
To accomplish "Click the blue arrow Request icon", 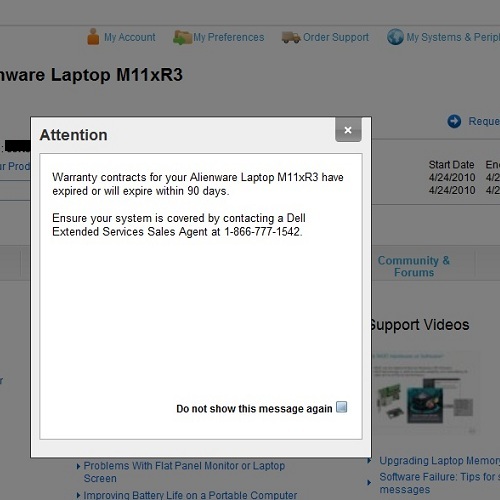I will coord(454,121).
